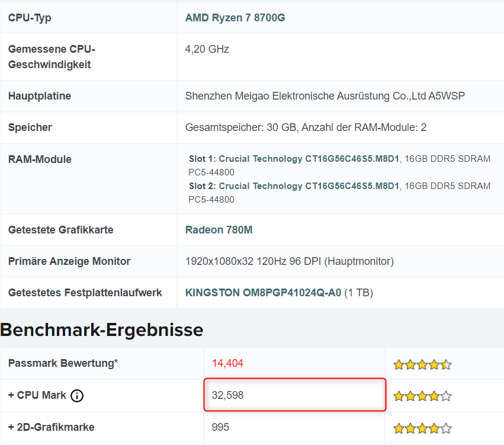This screenshot has height=445, width=504.
Task: Select the Gesamtspeicher 30 GB text
Action: [x=306, y=127]
